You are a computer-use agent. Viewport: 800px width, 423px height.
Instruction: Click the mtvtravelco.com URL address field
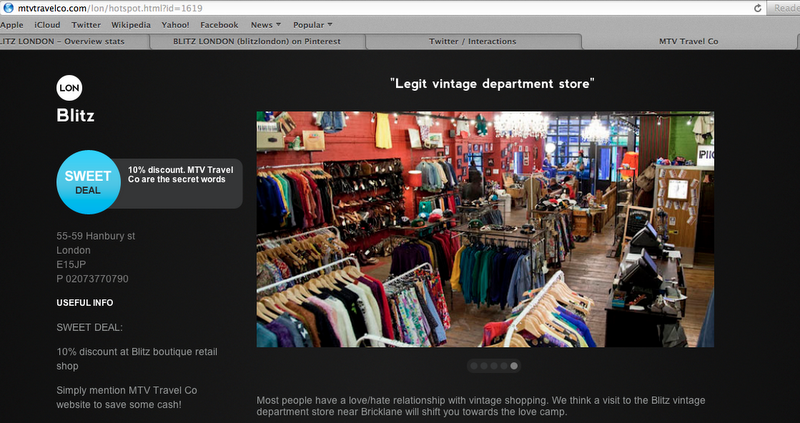pos(383,8)
